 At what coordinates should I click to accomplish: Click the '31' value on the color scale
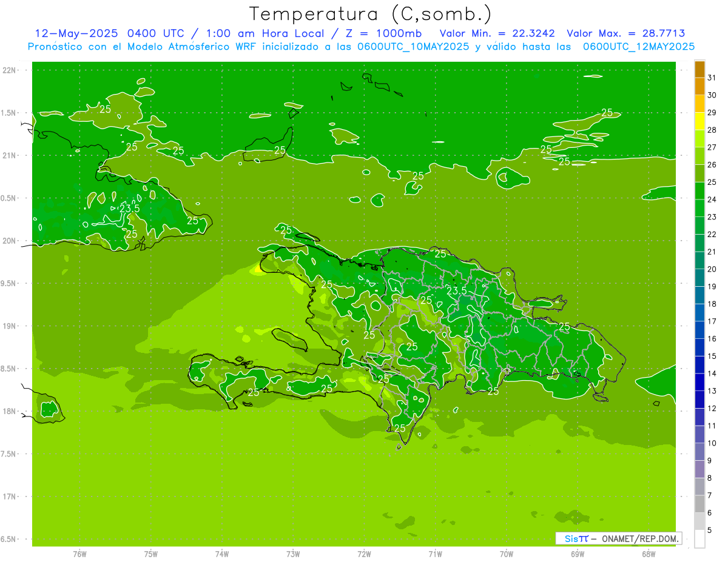pyautogui.click(x=712, y=78)
